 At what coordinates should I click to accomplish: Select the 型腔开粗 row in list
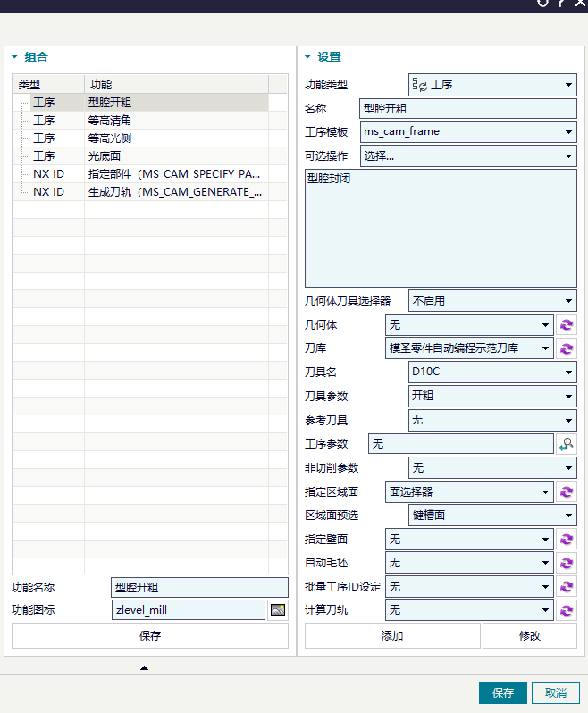point(150,103)
